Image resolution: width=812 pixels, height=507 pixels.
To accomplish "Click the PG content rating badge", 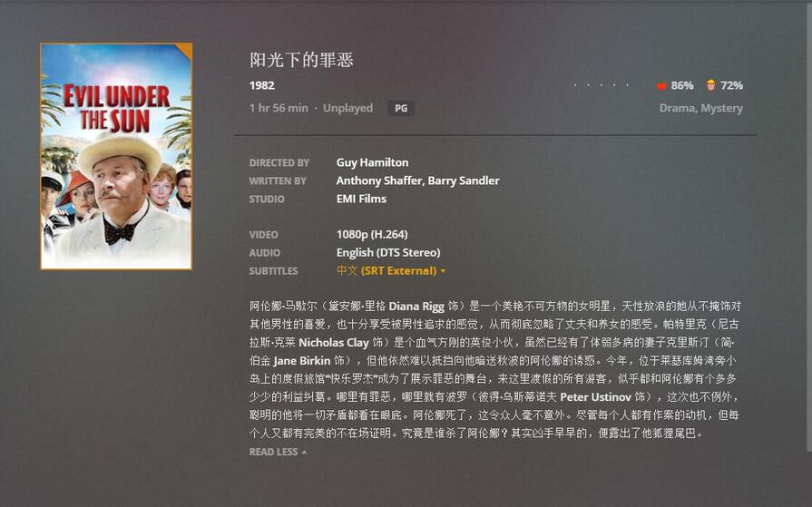I will click(x=401, y=108).
